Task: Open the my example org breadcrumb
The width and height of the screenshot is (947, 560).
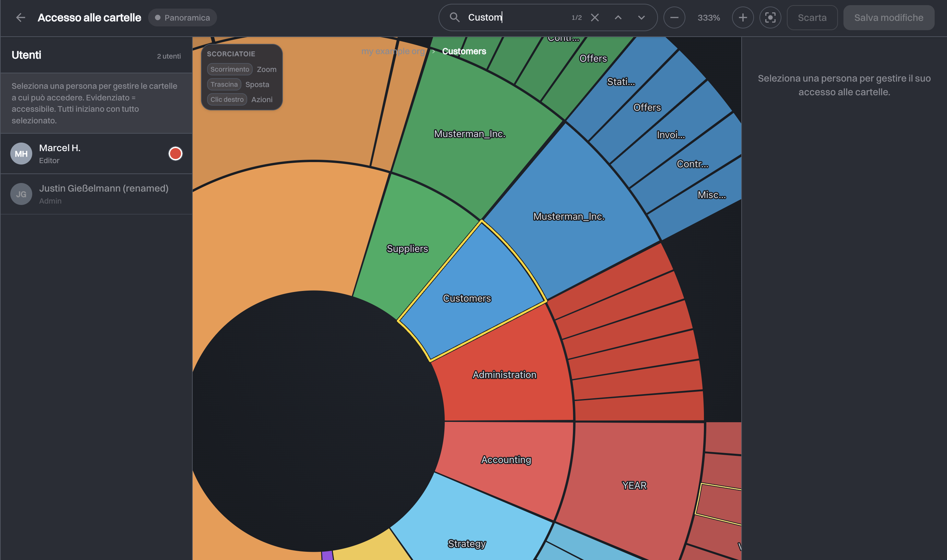Action: point(393,51)
